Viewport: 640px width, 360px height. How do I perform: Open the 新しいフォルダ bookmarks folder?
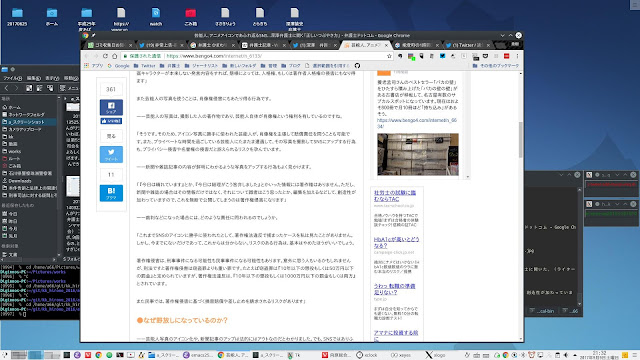click(240, 65)
